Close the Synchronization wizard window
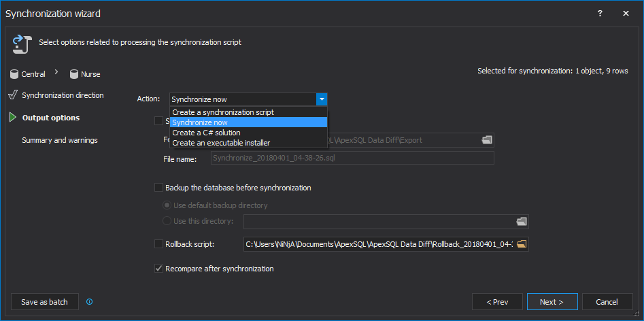Viewport: 644px width, 321px height. click(626, 13)
